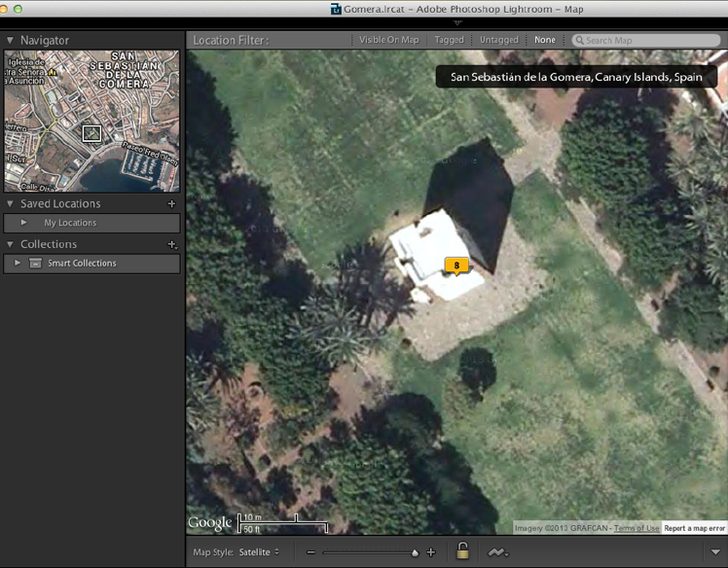Click the Collections panel title
This screenshot has height=568, width=728.
[x=49, y=244]
